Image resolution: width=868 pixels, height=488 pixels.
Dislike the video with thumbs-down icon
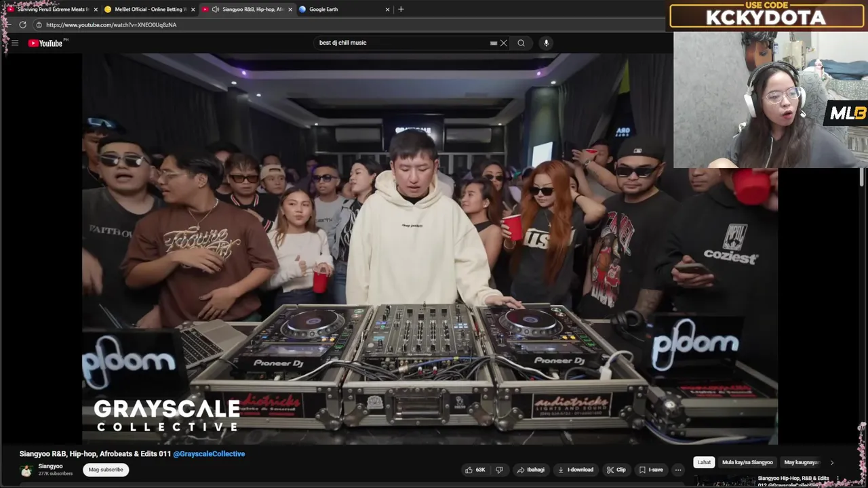coord(500,470)
